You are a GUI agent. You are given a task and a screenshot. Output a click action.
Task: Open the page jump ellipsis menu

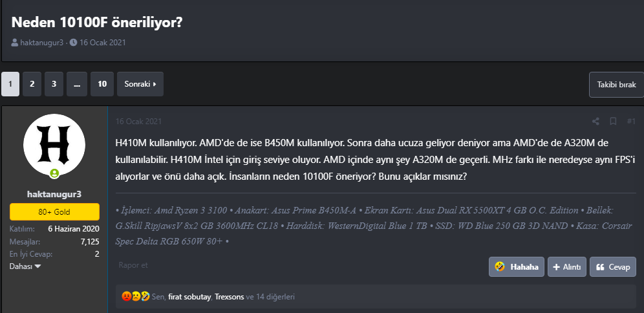76,84
